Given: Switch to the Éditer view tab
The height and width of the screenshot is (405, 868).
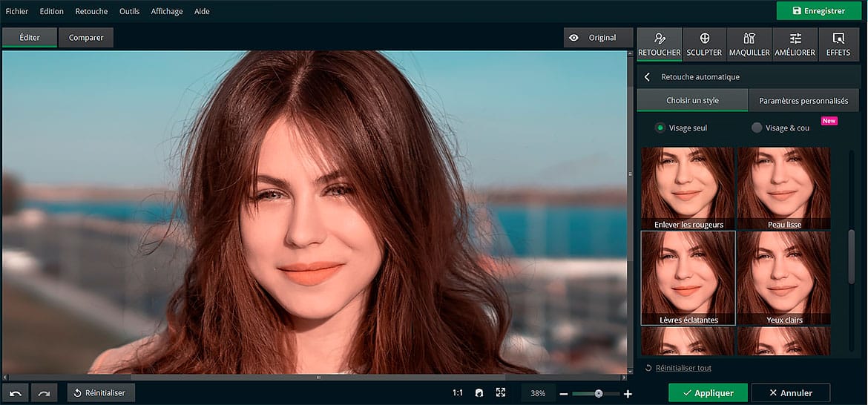Looking at the screenshot, I should (30, 38).
